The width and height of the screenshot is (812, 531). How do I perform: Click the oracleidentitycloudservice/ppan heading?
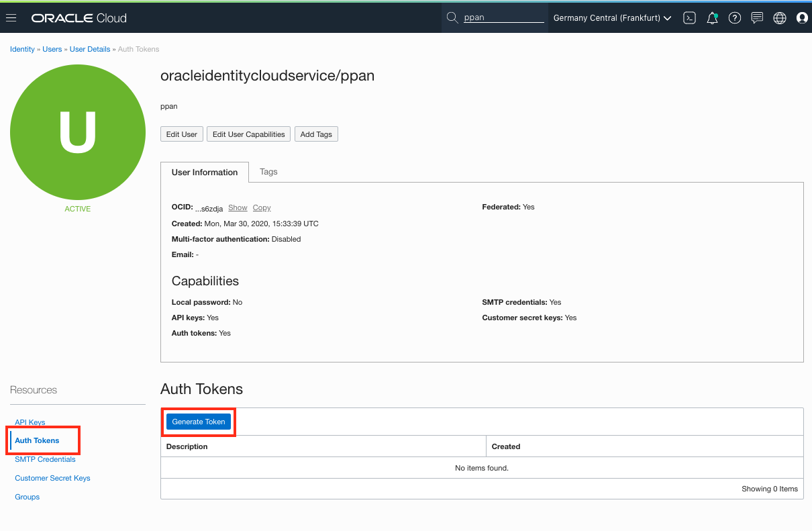coord(267,76)
